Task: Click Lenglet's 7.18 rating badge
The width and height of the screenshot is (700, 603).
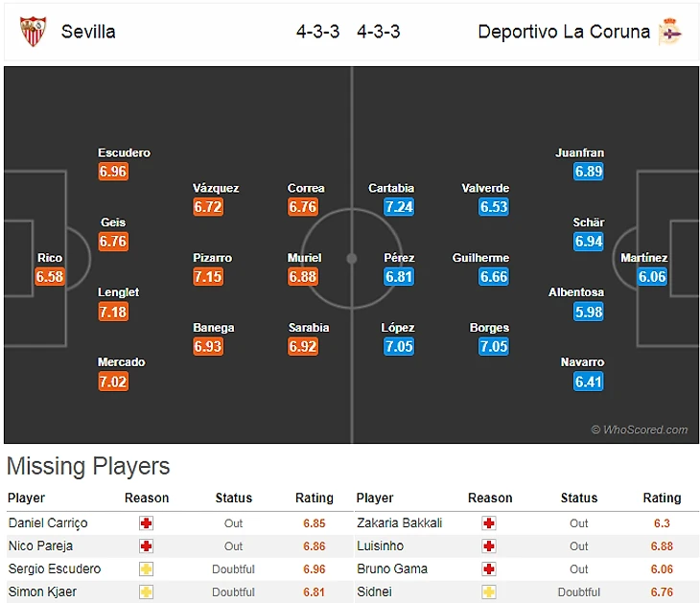Action: coord(113,312)
